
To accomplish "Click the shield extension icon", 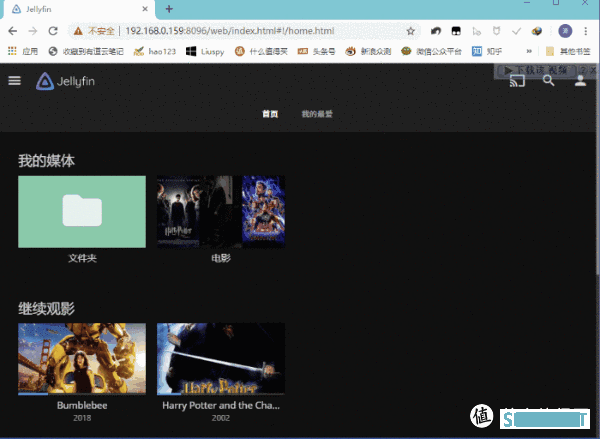I will click(496, 31).
